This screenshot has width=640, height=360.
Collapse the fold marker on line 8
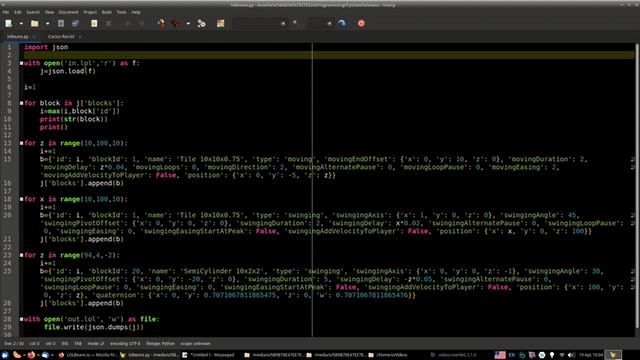pos(21,103)
